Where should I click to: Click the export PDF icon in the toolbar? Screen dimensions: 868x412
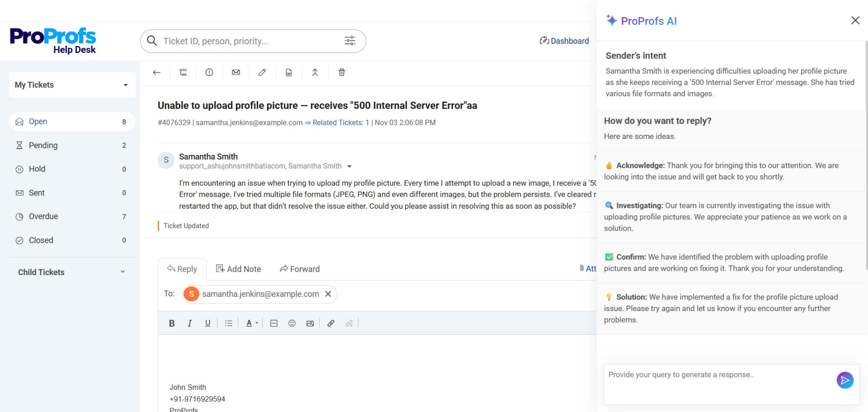click(289, 73)
